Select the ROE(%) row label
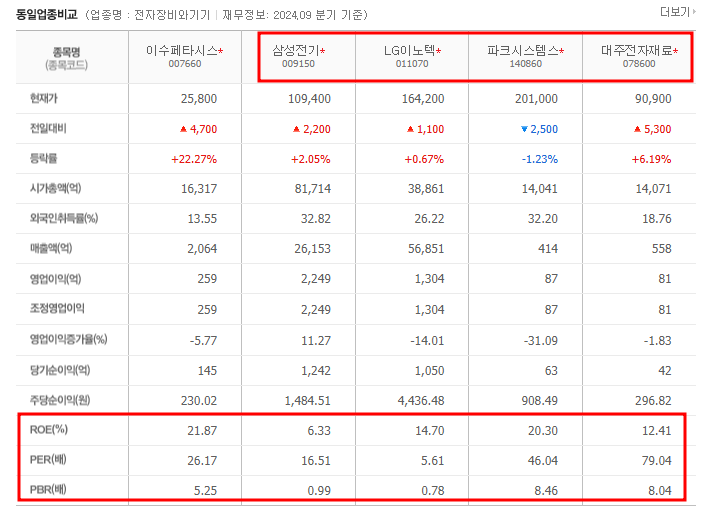 coord(49,430)
